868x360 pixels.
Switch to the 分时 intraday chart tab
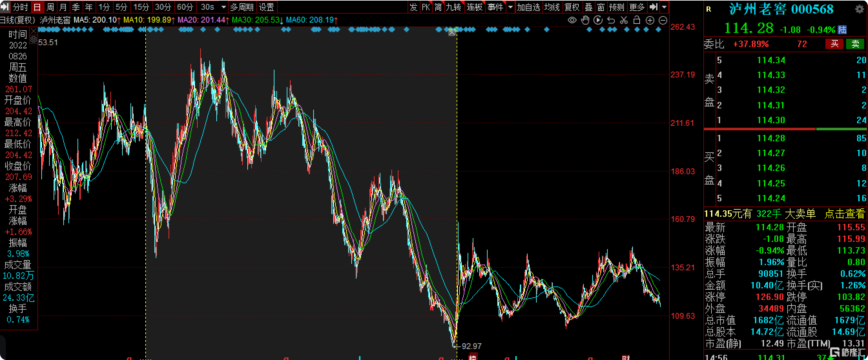[21, 7]
